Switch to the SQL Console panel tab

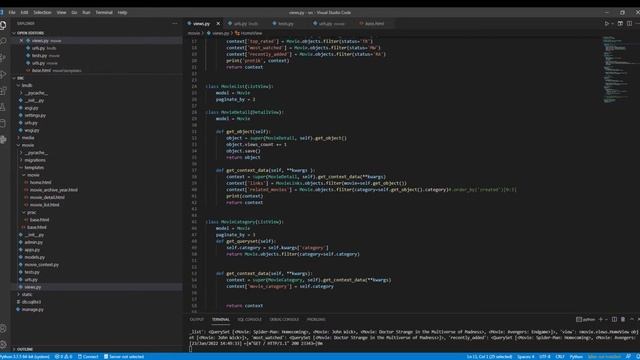(x=249, y=320)
